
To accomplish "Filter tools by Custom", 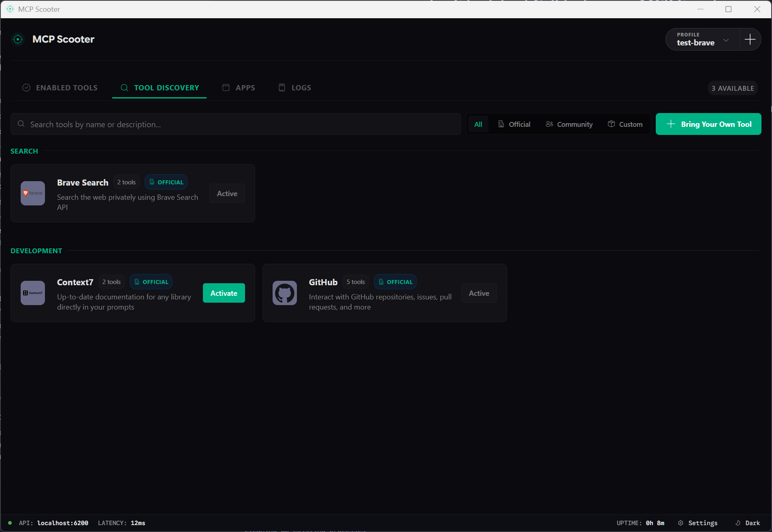I will [x=625, y=124].
